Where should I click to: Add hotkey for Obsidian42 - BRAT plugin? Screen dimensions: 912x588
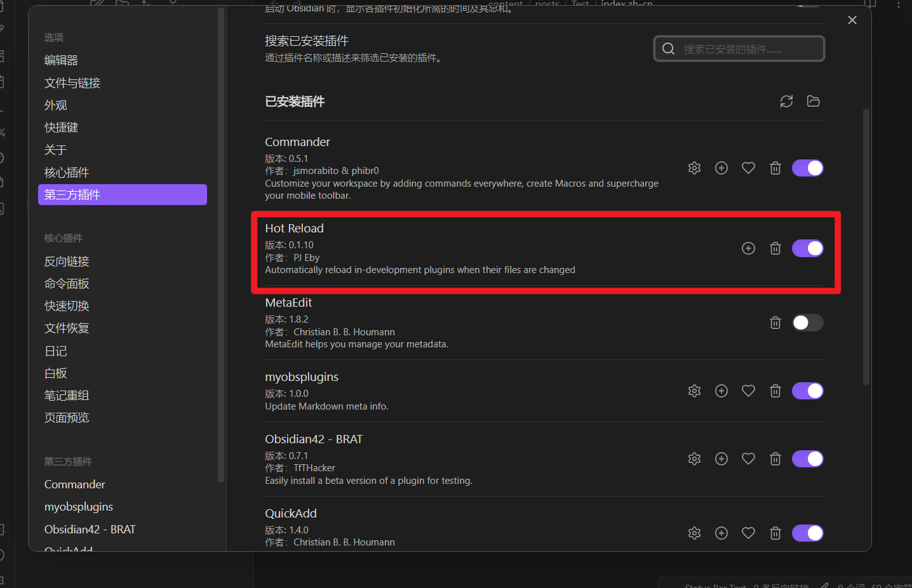(x=721, y=459)
